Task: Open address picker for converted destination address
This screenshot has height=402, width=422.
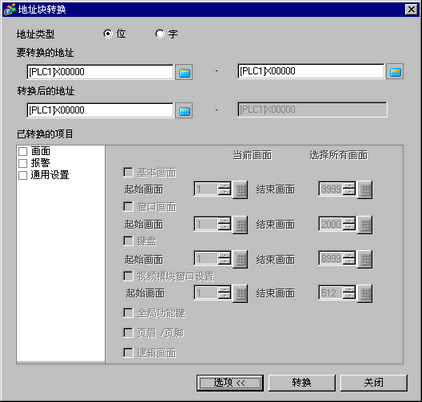Action: (184, 111)
